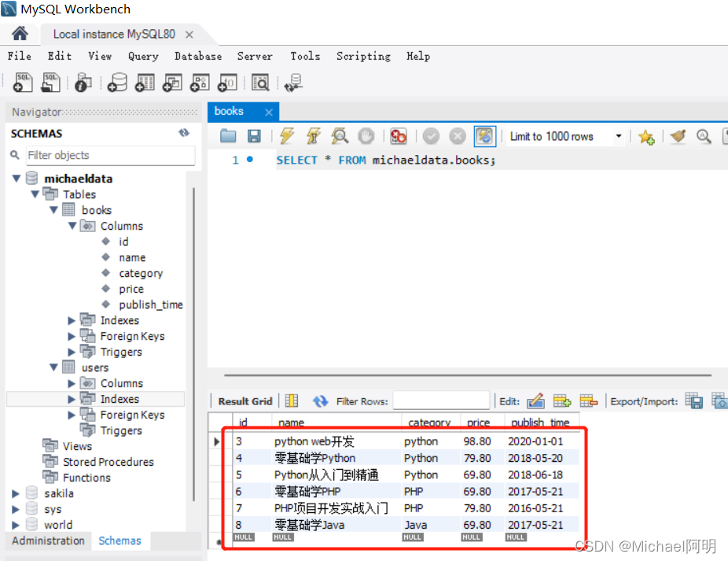Run explain plan magnifier-lightning icon
The width and height of the screenshot is (728, 561).
point(340,136)
